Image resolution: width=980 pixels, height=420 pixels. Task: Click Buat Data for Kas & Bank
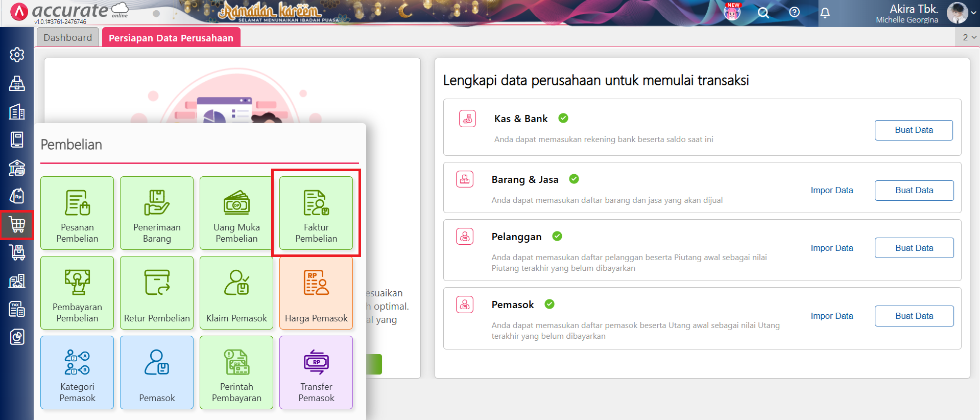[x=913, y=130]
